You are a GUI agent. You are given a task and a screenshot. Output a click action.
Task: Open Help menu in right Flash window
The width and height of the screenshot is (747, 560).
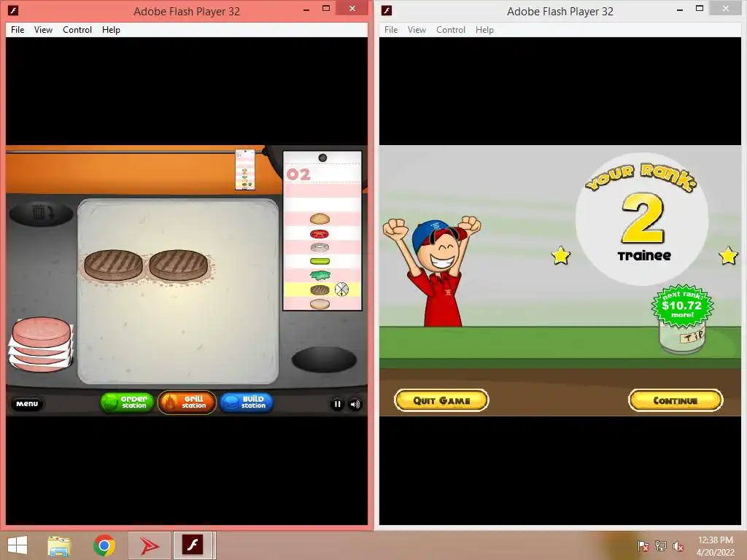tap(484, 29)
